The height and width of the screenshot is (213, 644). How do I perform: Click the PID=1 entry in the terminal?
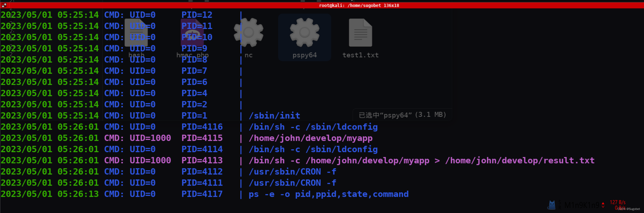click(x=194, y=116)
